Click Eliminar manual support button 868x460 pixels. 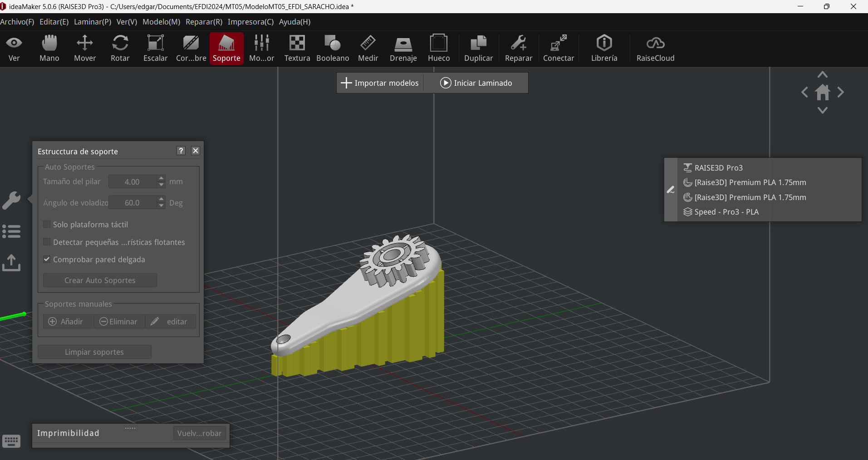(x=119, y=322)
